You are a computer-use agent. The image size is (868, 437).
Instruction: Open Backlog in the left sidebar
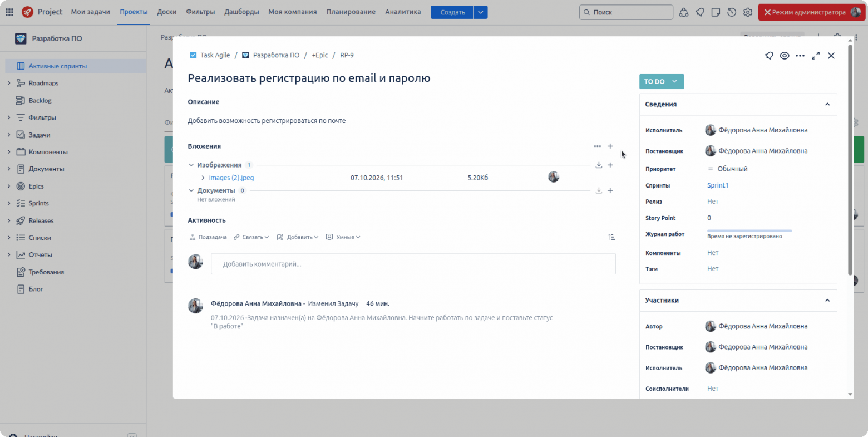click(x=40, y=101)
